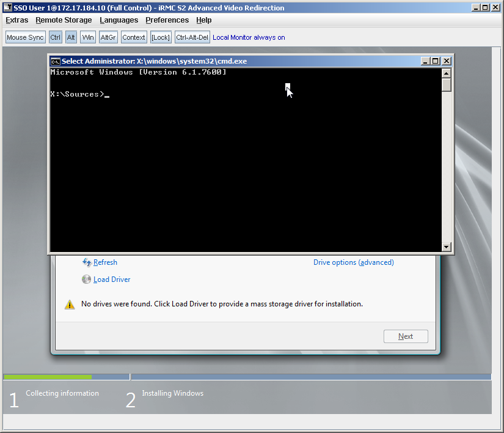504x433 pixels.
Task: Click the iRMC window title icon
Action: [x=8, y=7]
